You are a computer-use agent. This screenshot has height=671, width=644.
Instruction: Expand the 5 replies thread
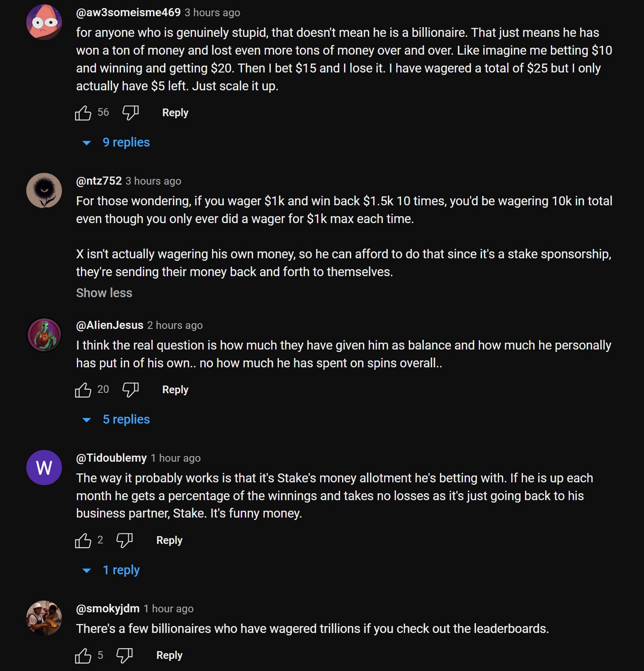point(126,419)
